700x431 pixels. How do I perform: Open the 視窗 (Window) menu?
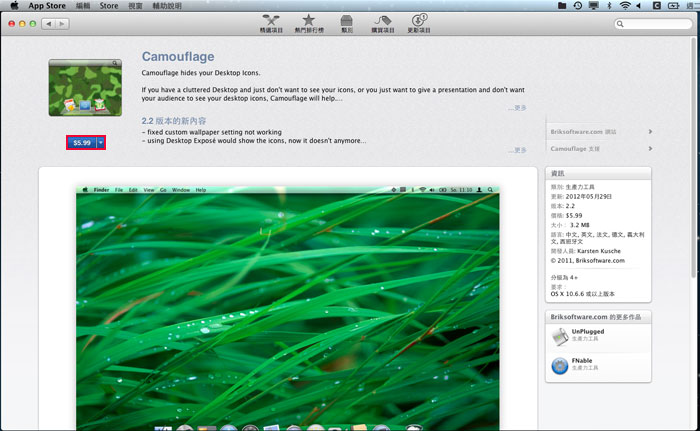coord(135,6)
